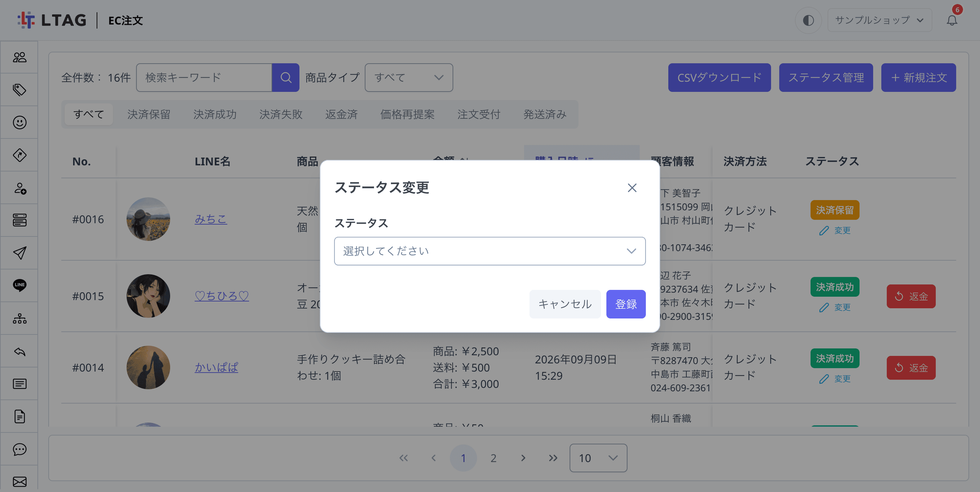Open the みちこ LINE profile link
The width and height of the screenshot is (980, 492).
click(x=211, y=219)
